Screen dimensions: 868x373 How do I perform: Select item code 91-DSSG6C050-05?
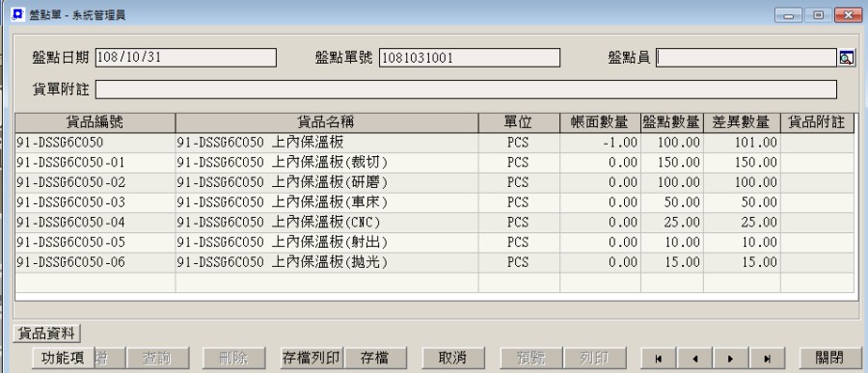coord(95,242)
